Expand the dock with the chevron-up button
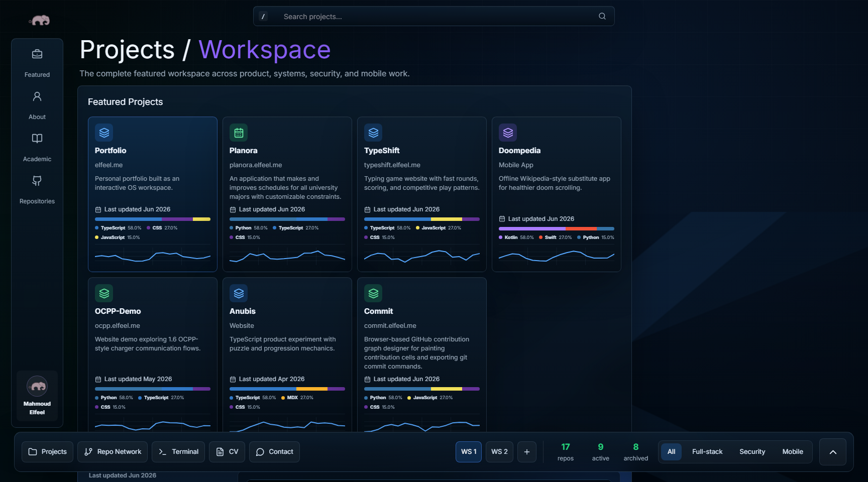 click(833, 452)
